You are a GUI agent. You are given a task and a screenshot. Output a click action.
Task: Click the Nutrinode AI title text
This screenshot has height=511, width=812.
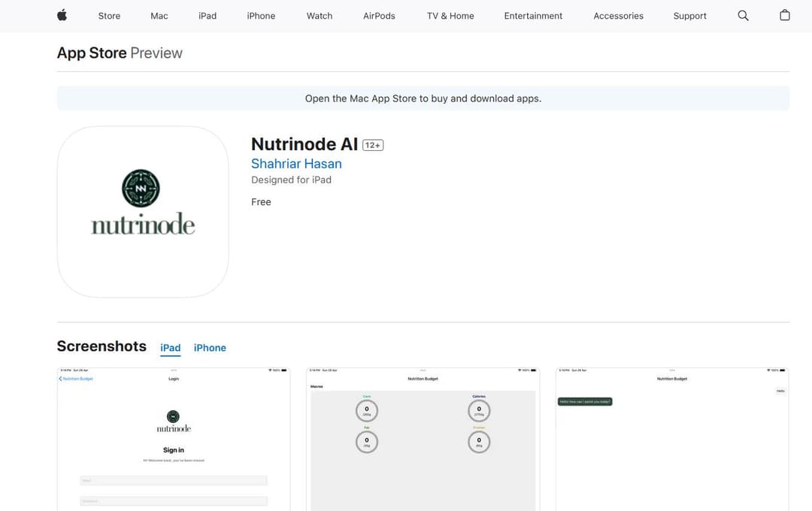coord(304,144)
